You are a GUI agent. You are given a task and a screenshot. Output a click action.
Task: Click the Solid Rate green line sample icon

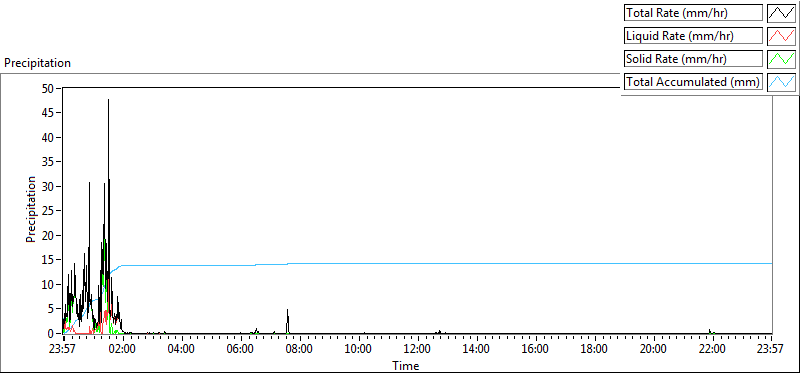pyautogui.click(x=781, y=59)
